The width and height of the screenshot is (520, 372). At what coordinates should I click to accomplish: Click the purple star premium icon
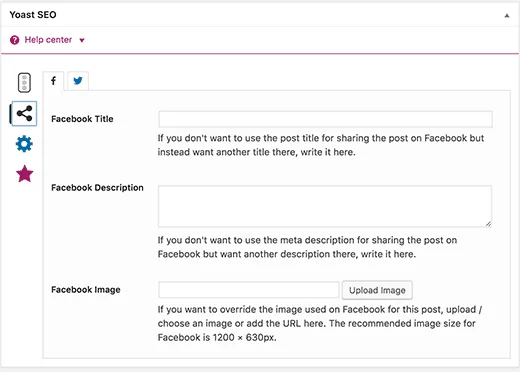tap(25, 174)
